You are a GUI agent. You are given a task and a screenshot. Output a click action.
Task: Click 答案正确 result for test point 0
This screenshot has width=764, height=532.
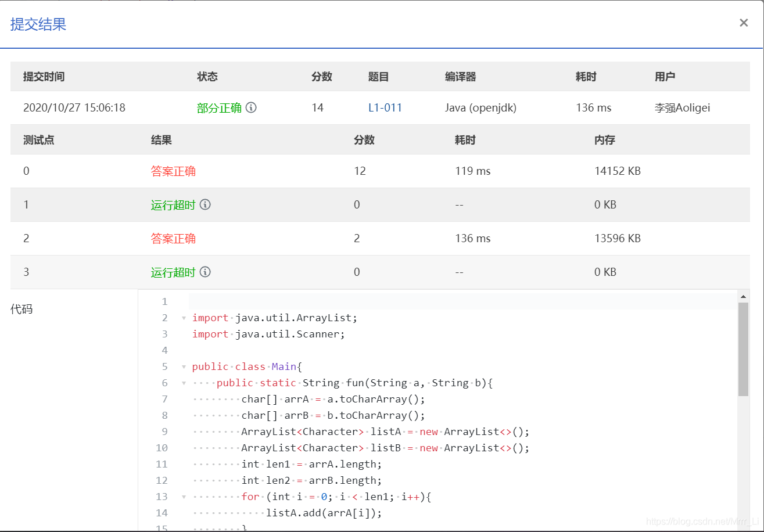[x=173, y=171]
